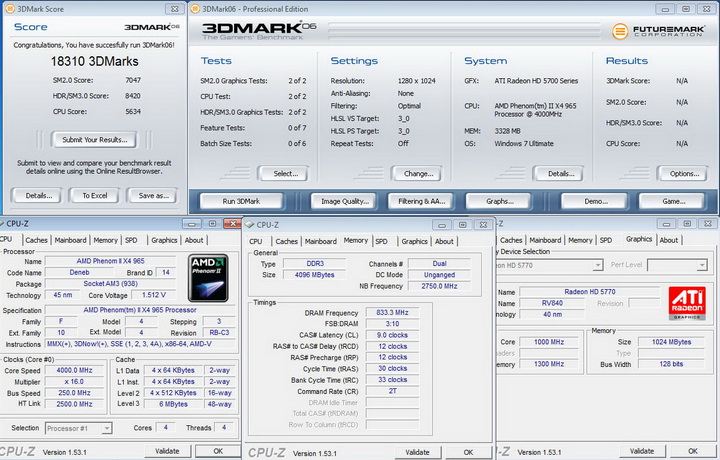
Task: Click the Code Name Deneb value
Action: [x=79, y=273]
